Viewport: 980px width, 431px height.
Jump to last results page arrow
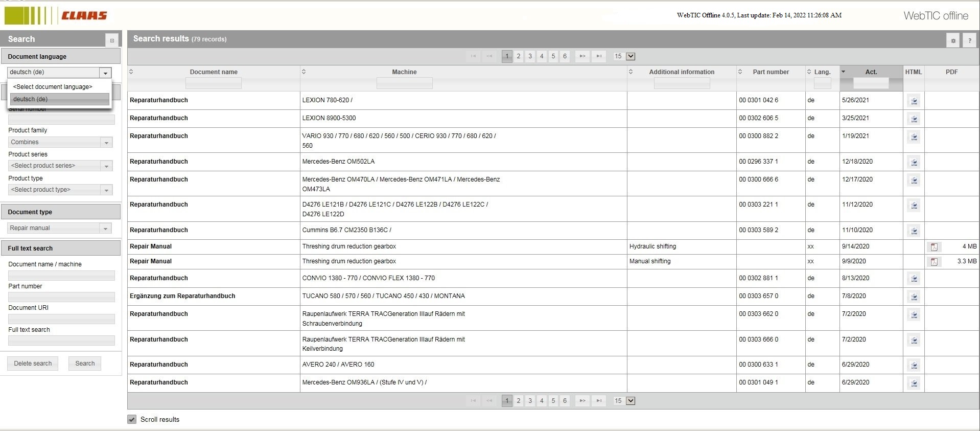(599, 56)
